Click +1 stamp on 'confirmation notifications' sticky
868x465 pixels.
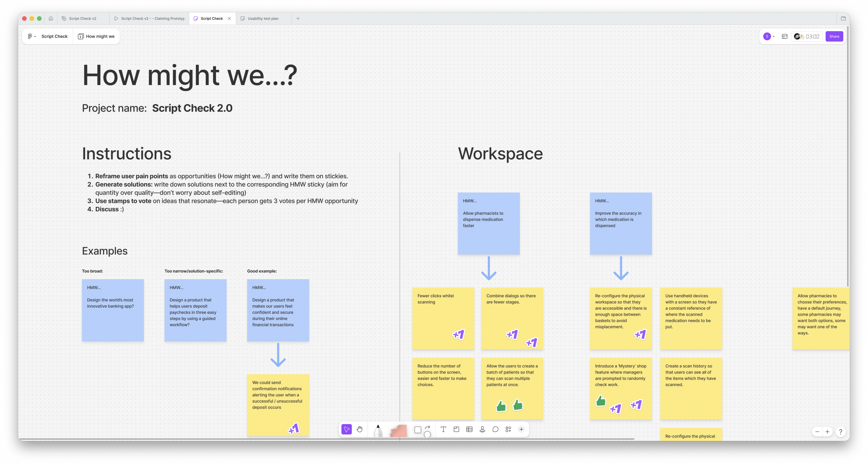pyautogui.click(x=294, y=429)
